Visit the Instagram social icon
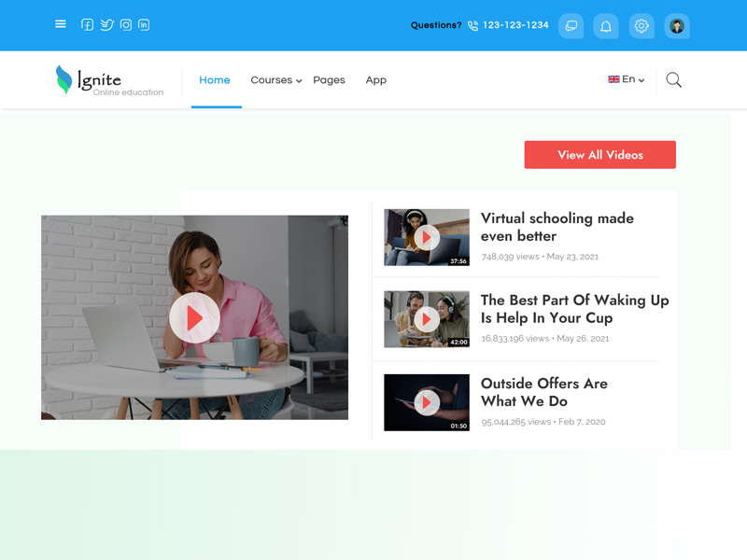The height and width of the screenshot is (560, 747). (126, 25)
